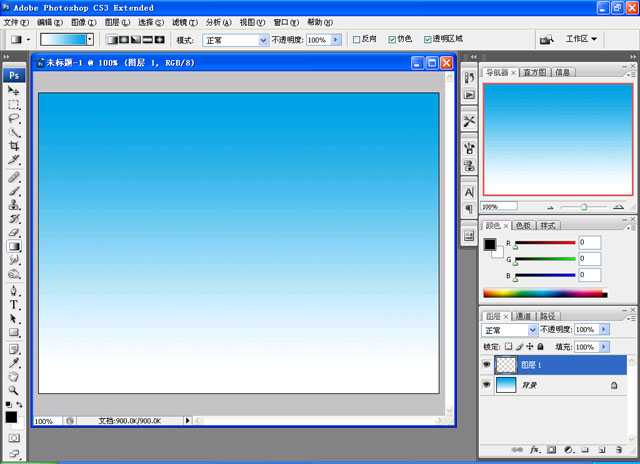Select the Rectangle shape tool

pyautogui.click(x=13, y=333)
